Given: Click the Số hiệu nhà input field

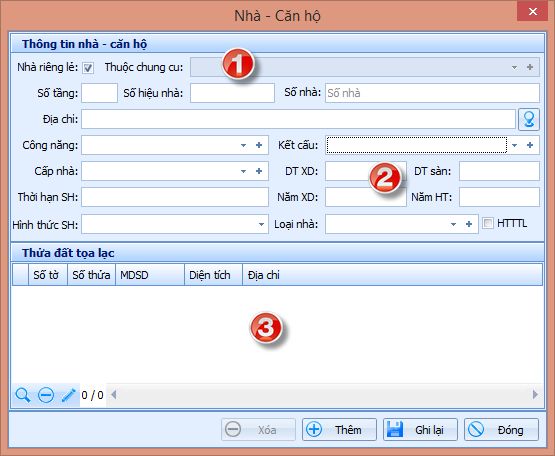Looking at the screenshot, I should coord(232,93).
